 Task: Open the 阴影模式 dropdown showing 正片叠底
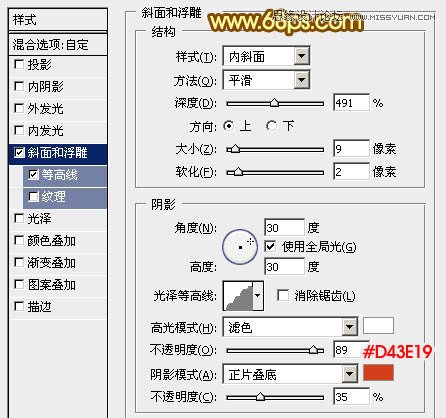point(290,374)
